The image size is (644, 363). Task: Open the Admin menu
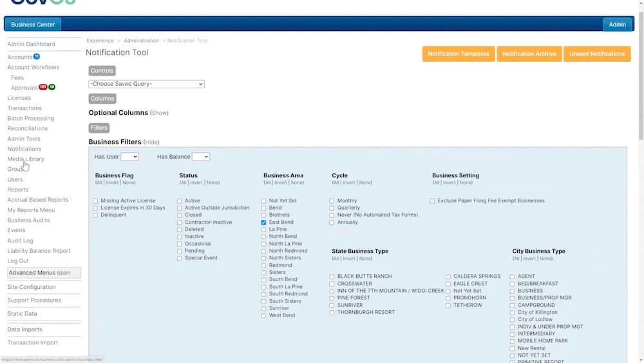618,25
